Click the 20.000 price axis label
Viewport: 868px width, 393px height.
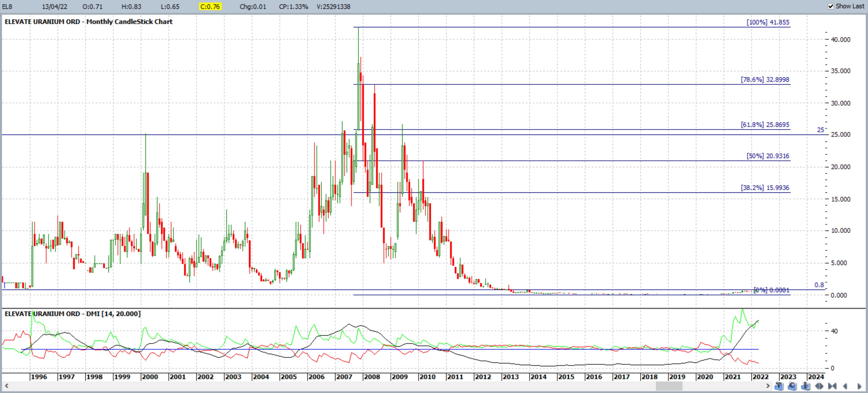click(x=840, y=167)
